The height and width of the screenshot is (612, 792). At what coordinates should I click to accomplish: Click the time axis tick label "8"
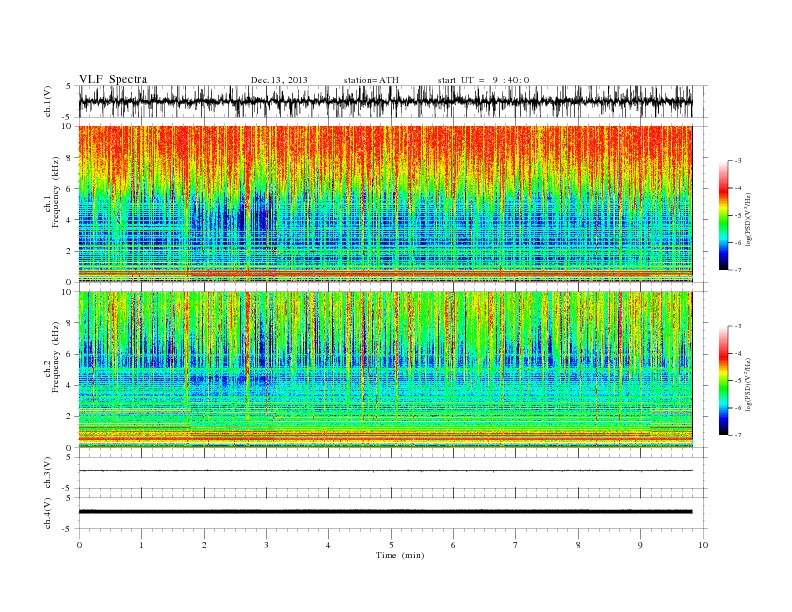pos(578,545)
